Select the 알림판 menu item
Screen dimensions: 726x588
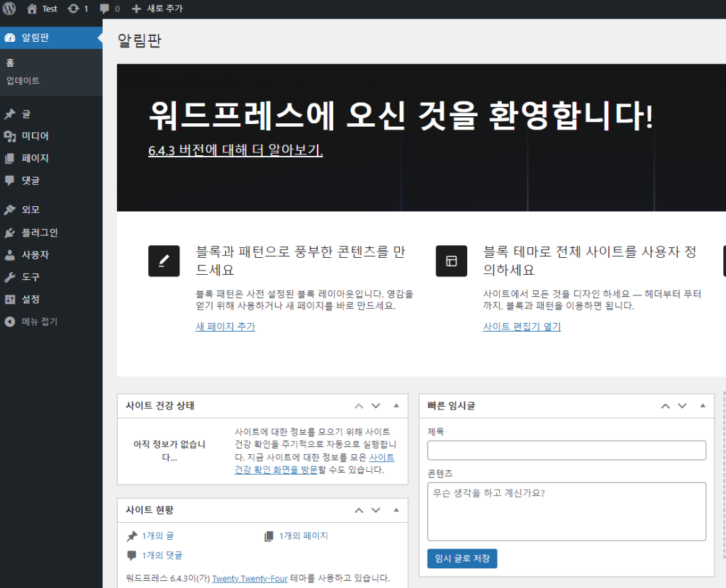click(51, 38)
